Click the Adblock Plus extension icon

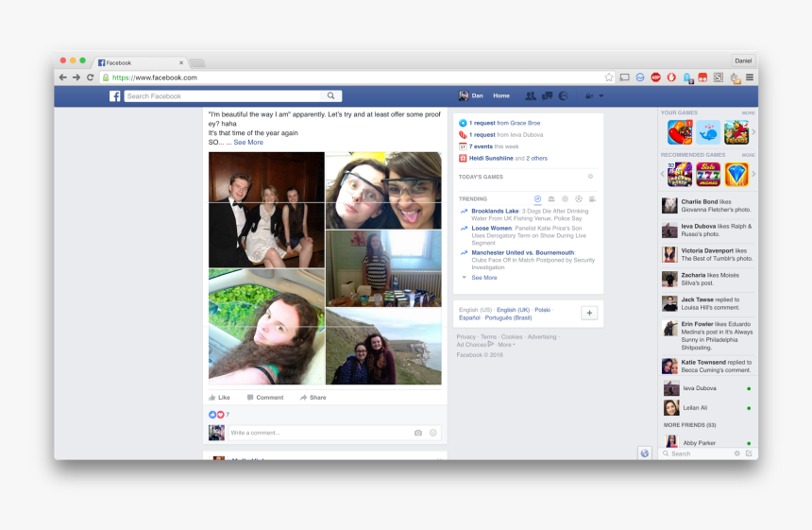655,77
